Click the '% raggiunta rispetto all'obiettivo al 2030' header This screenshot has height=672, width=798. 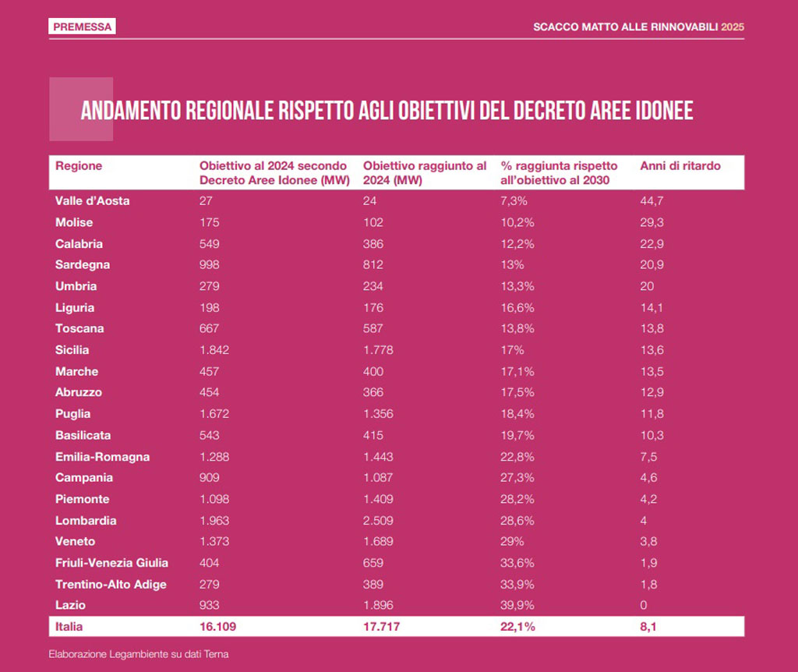coord(558,173)
